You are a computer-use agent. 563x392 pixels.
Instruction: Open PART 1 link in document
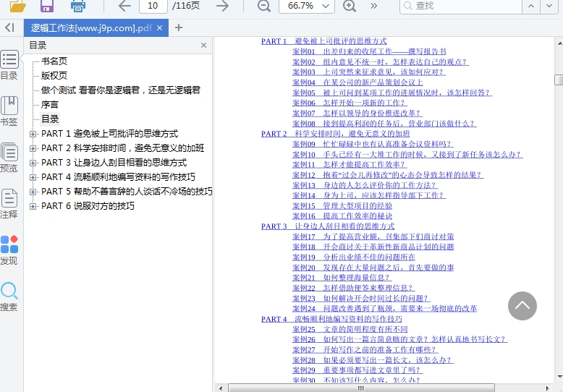pos(324,41)
